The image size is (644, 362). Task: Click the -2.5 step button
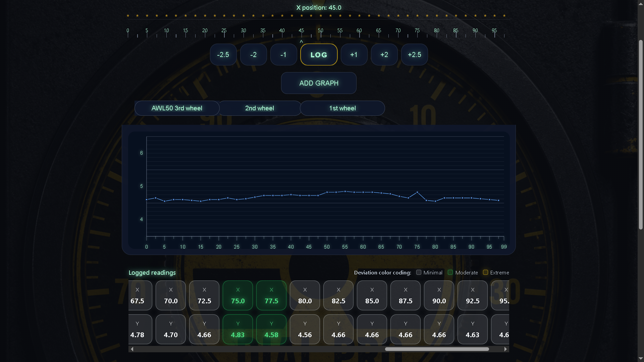223,55
